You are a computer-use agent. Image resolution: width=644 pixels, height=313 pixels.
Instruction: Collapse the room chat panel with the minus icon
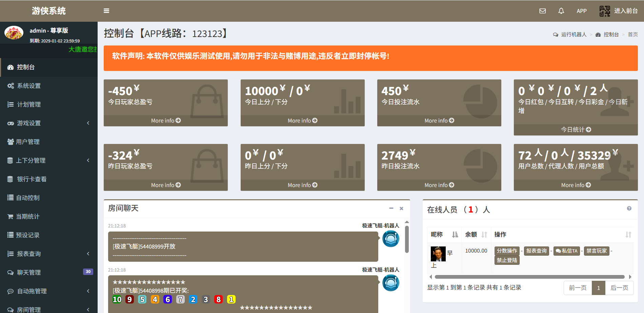pos(391,208)
